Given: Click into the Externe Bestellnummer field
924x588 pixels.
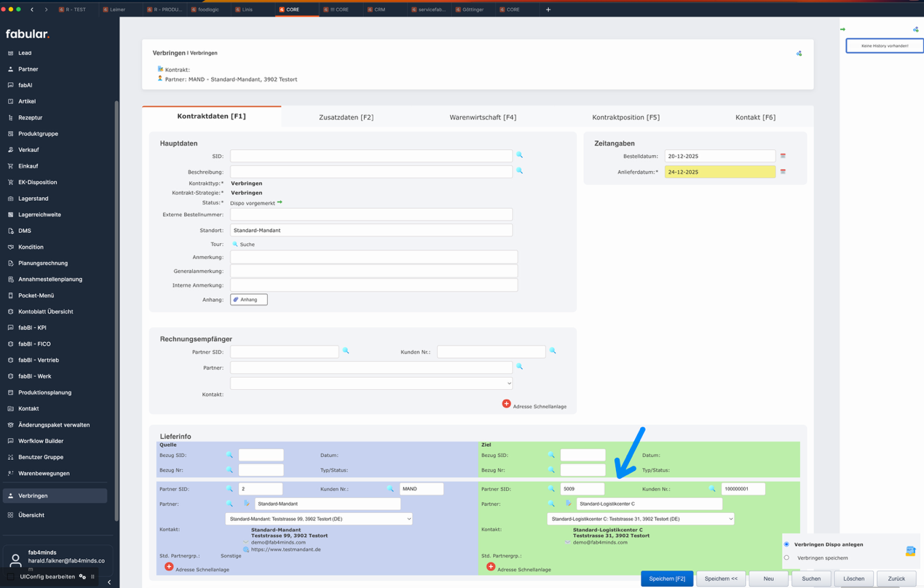Looking at the screenshot, I should point(371,215).
